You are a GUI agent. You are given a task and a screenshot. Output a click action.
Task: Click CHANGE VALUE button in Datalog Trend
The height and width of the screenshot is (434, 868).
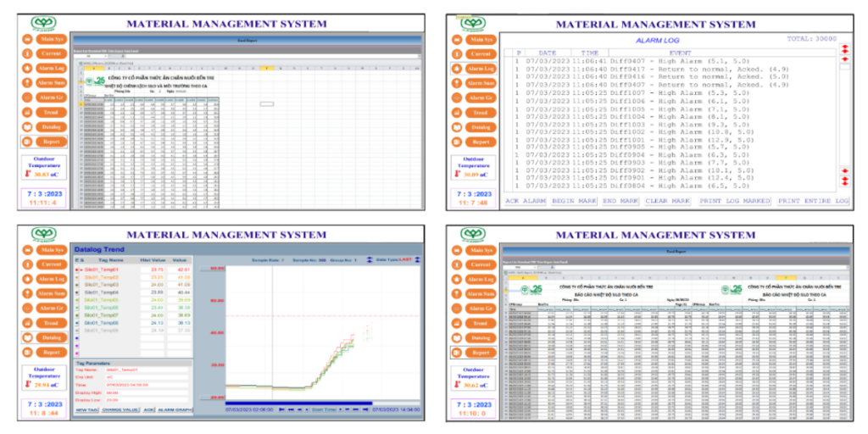point(120,410)
